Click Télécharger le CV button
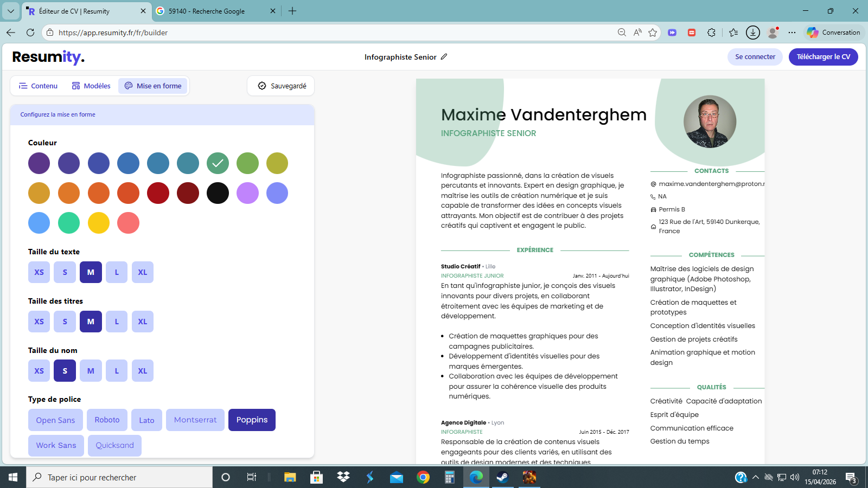The image size is (868, 488). pyautogui.click(x=823, y=57)
